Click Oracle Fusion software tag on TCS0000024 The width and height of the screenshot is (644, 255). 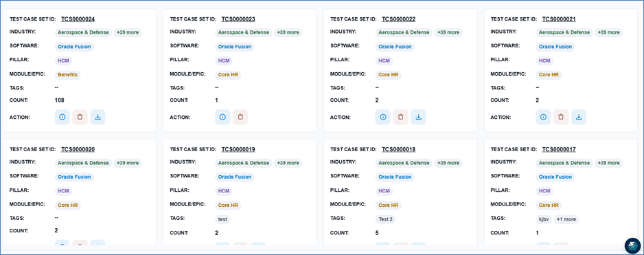(x=74, y=47)
